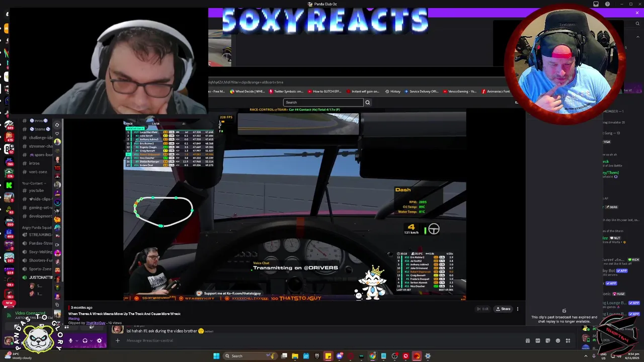Open the green Kick server icon
This screenshot has width=644, height=362.
pyautogui.click(x=9, y=186)
